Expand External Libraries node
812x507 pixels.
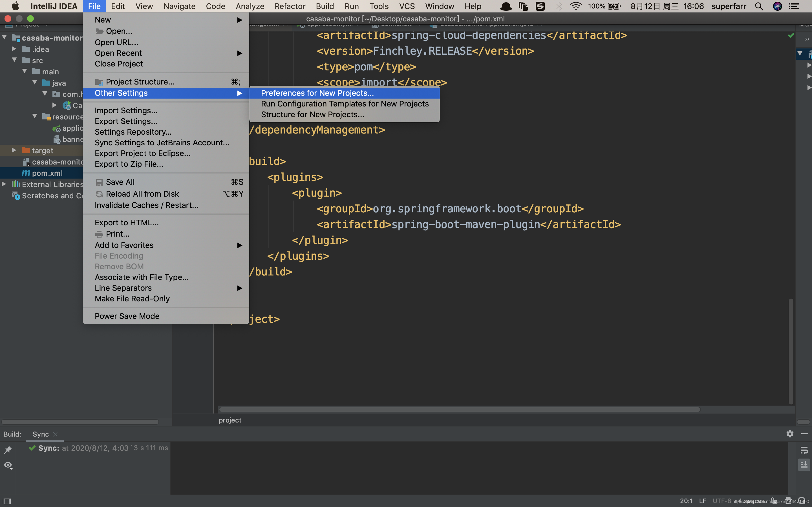[x=4, y=184]
